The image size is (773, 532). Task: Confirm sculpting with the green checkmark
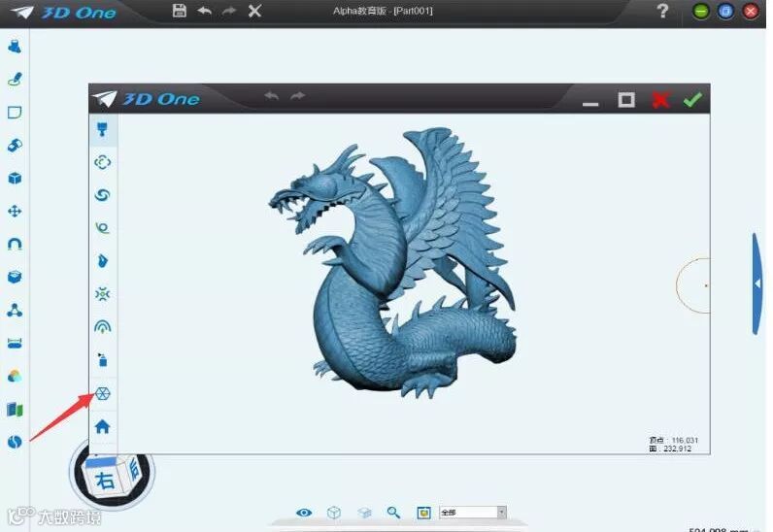[x=692, y=100]
